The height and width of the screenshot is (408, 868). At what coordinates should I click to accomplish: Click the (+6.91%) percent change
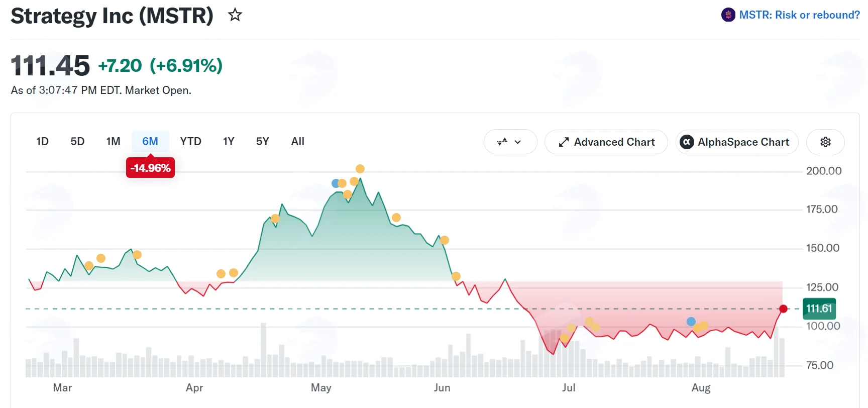(186, 66)
